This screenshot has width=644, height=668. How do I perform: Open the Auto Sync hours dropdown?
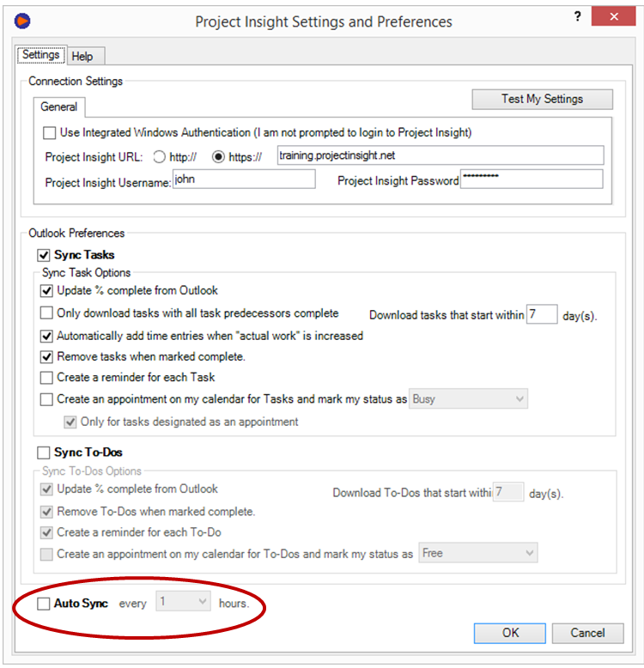183,601
